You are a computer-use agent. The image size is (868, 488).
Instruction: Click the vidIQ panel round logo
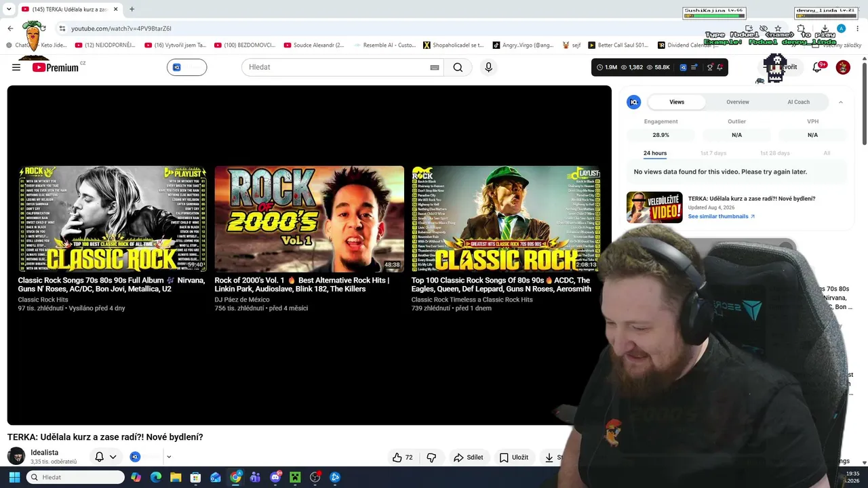pos(634,102)
